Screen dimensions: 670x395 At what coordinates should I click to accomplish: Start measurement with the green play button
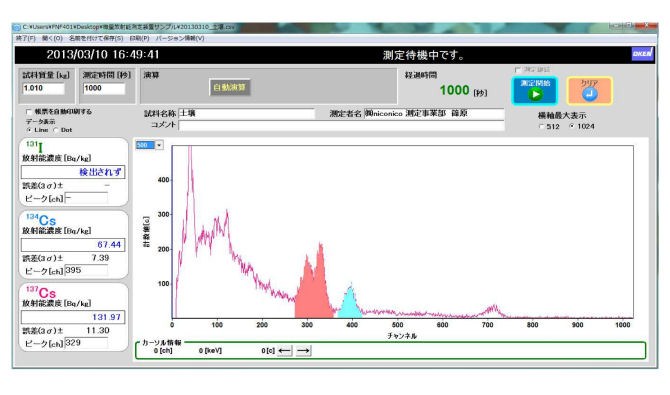(535, 90)
